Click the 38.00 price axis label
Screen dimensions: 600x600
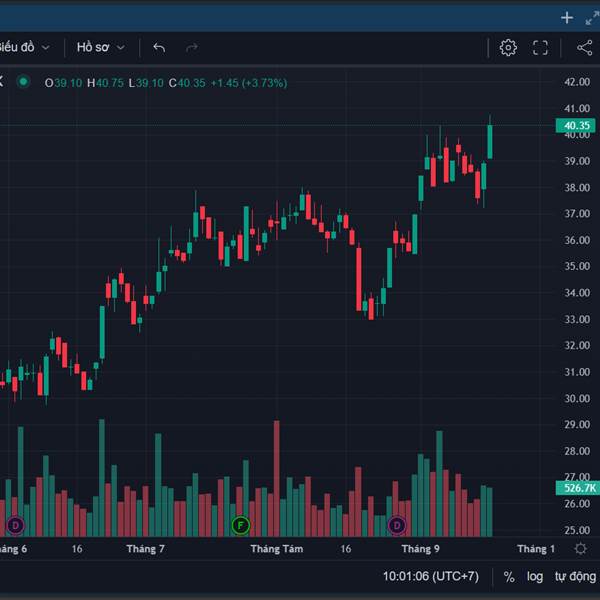[x=577, y=188]
